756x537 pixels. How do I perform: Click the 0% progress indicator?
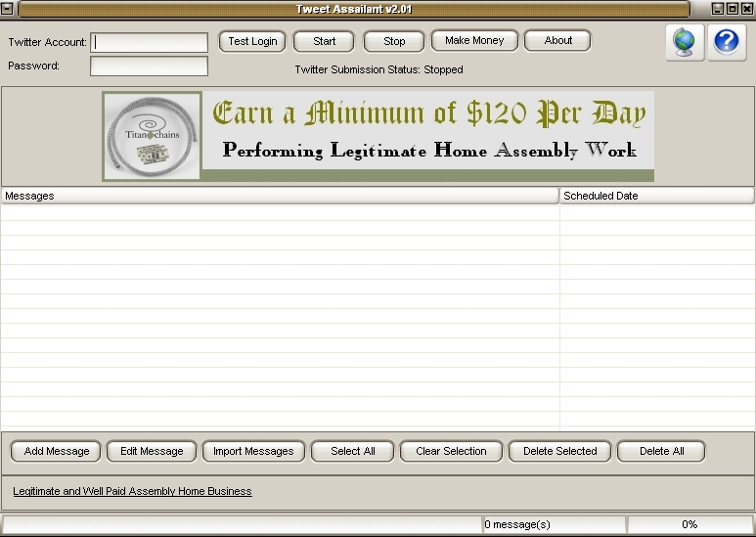[x=689, y=524]
